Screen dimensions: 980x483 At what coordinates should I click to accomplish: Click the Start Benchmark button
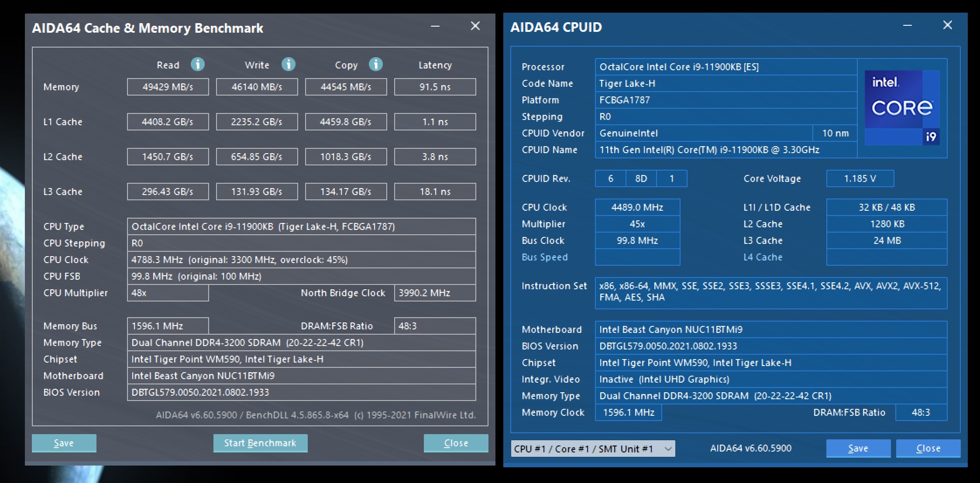[x=260, y=443]
